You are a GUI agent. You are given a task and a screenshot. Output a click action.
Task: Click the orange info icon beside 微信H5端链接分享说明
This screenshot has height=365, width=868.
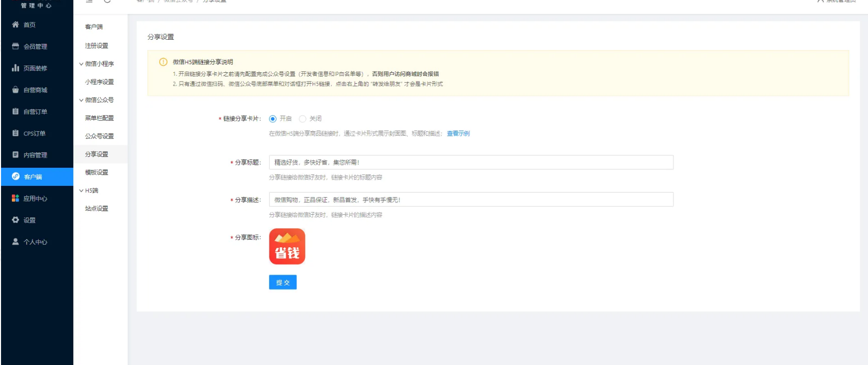pos(163,62)
